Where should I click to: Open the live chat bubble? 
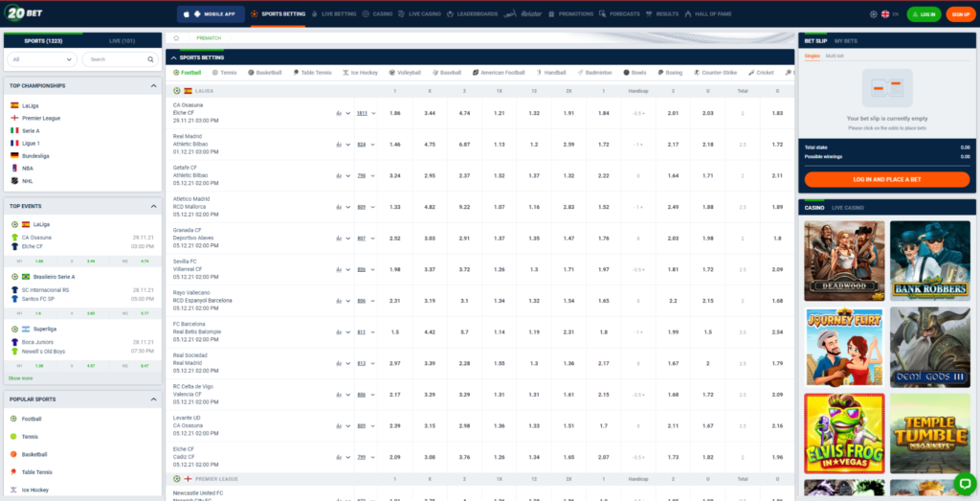pos(965,484)
